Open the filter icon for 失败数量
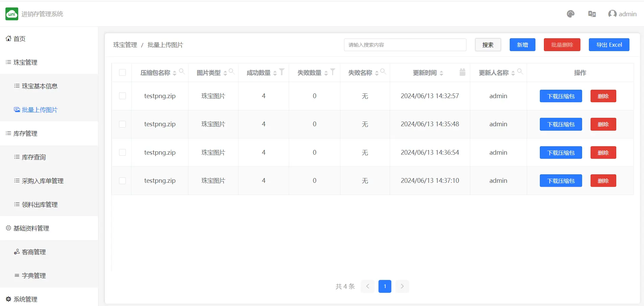 pos(332,72)
